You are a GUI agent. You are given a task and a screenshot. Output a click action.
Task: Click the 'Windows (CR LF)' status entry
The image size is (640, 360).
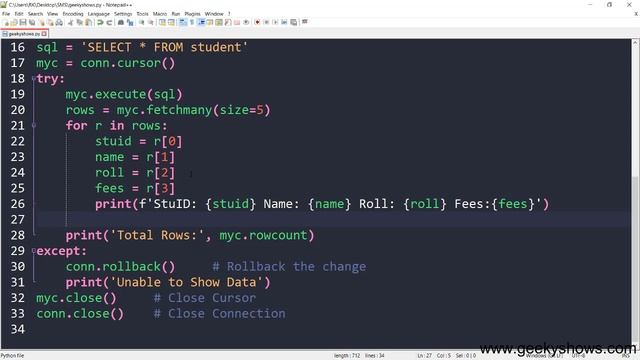click(543, 356)
